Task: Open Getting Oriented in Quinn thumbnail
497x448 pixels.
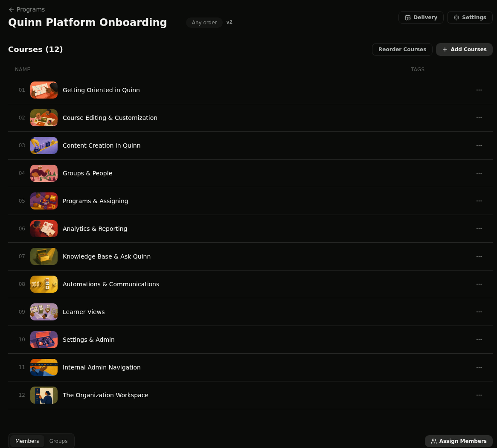Action: click(44, 90)
